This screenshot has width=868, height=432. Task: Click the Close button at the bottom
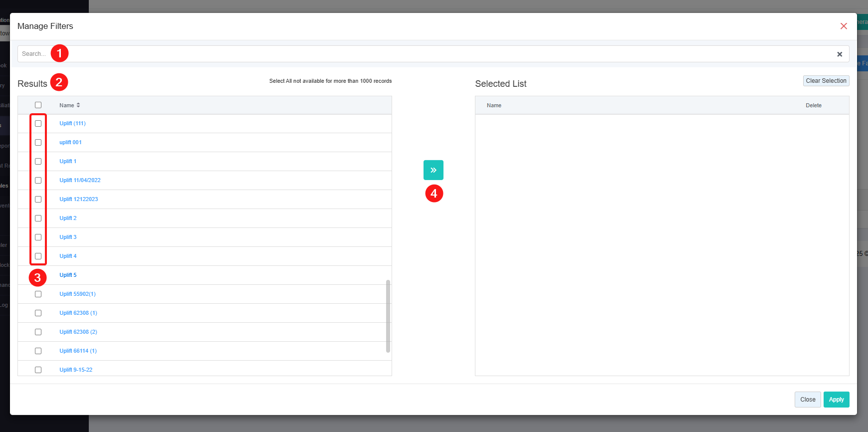[807, 400]
